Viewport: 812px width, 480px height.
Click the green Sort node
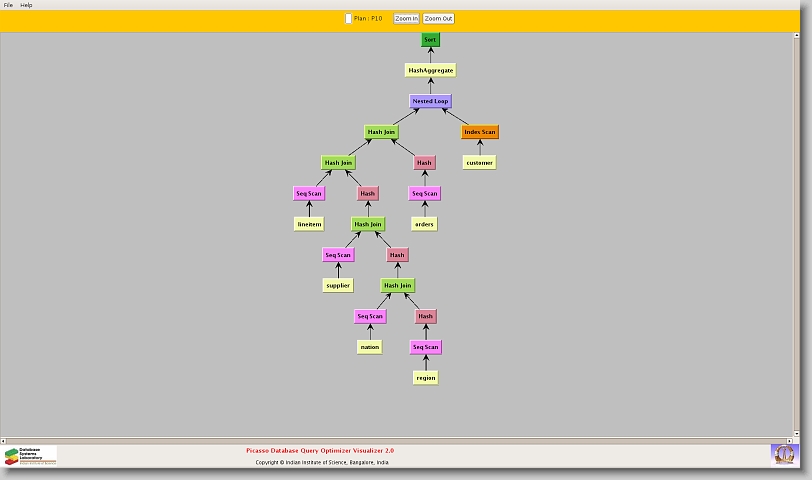pos(430,40)
